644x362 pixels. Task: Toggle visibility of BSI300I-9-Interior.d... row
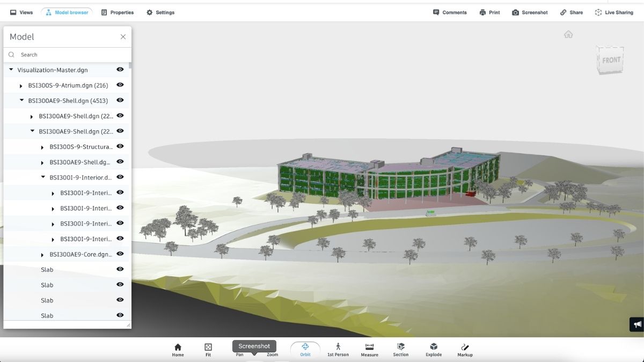point(120,176)
